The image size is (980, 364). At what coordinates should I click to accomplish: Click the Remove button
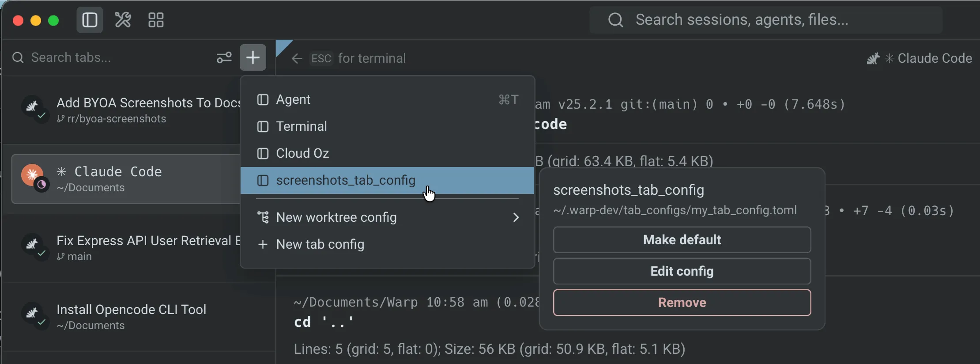[682, 303]
